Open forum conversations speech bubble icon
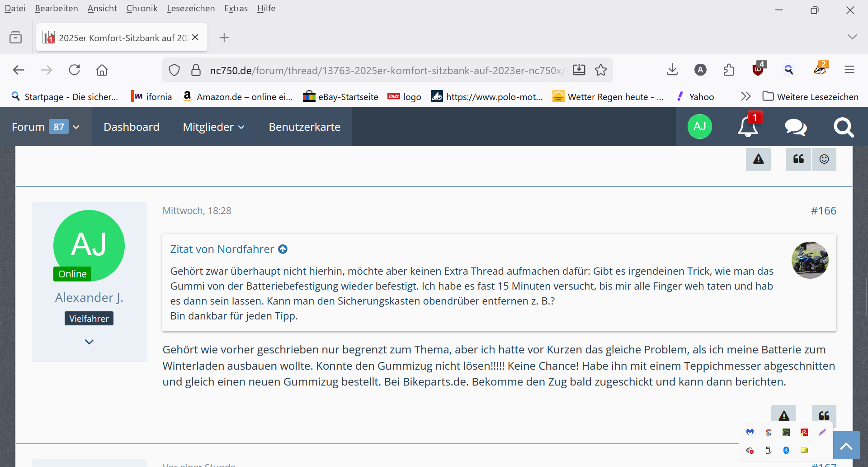Screen dimensions: 868x467 [x=796, y=127]
